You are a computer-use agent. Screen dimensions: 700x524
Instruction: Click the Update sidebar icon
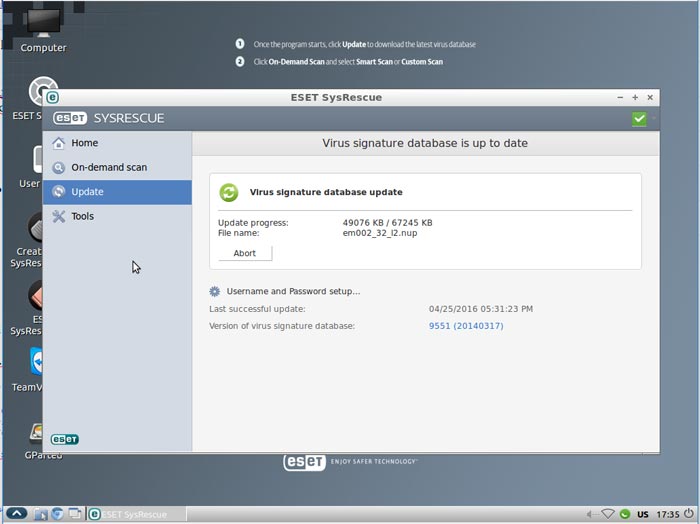click(x=58, y=192)
